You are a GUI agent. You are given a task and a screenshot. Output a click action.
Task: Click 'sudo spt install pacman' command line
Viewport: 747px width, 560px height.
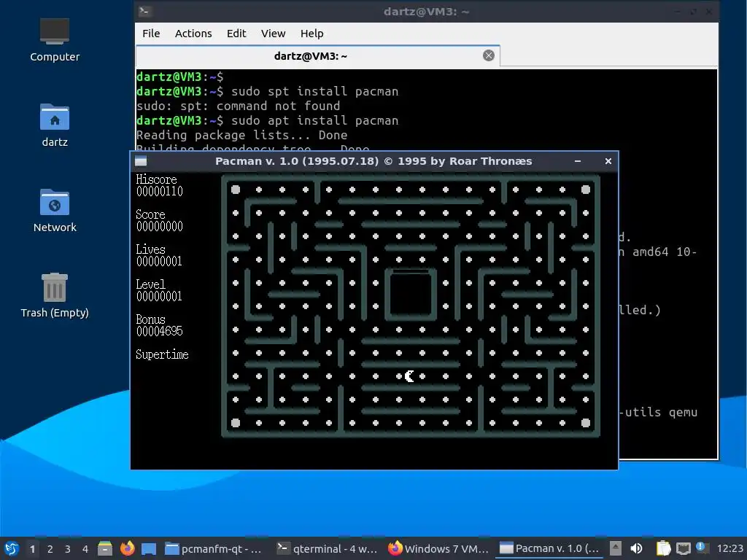point(315,91)
